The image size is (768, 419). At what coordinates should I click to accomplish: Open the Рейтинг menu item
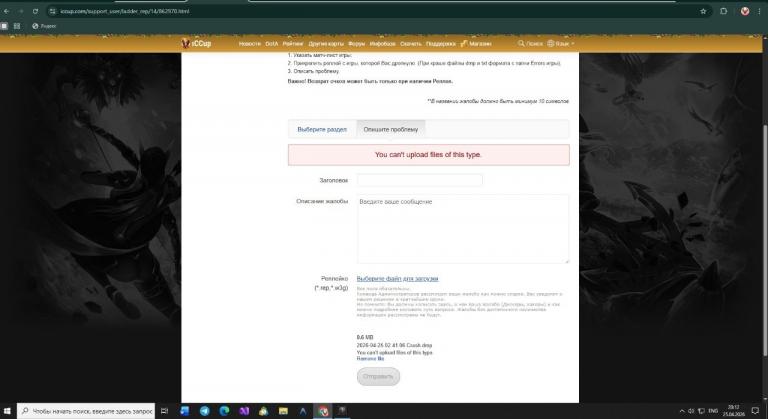[292, 44]
